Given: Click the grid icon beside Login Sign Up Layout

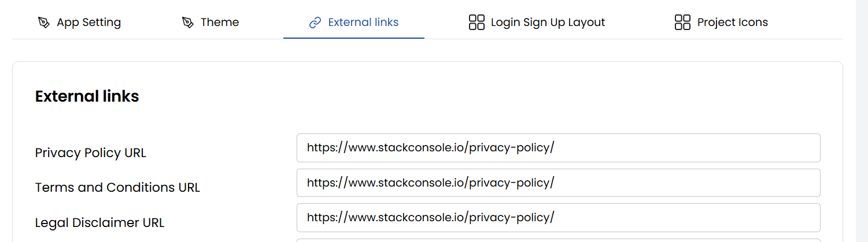Looking at the screenshot, I should coord(477,23).
